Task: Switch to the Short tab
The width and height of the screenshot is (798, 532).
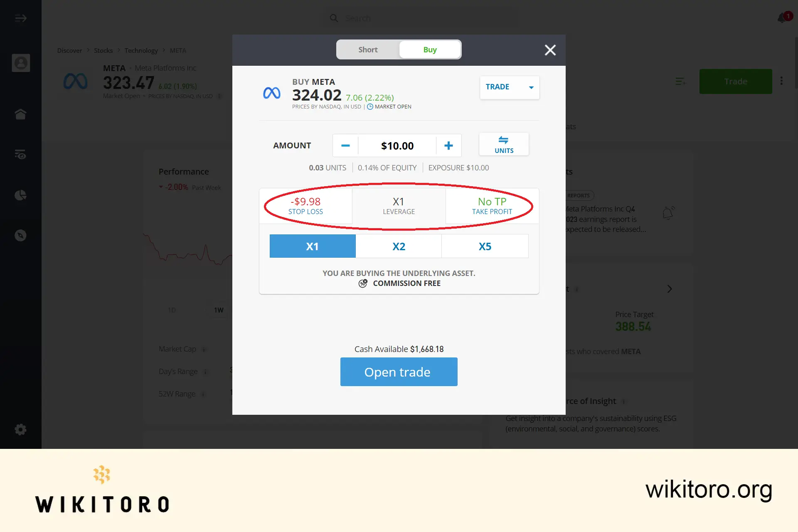Action: pyautogui.click(x=368, y=49)
